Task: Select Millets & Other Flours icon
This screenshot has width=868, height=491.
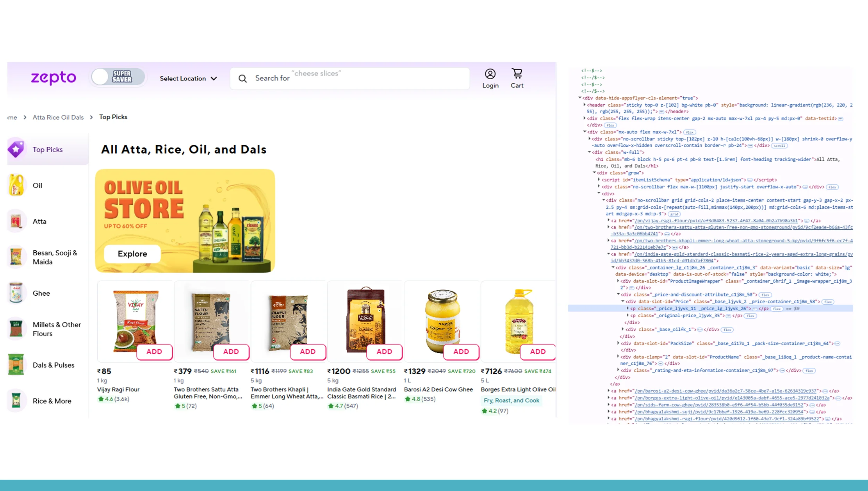Action: click(16, 329)
